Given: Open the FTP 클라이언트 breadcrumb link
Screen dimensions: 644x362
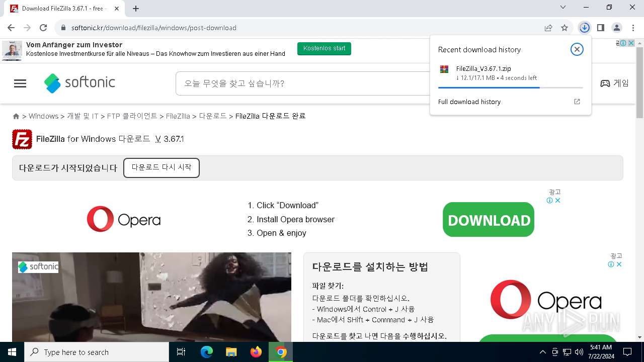Looking at the screenshot, I should (x=132, y=116).
